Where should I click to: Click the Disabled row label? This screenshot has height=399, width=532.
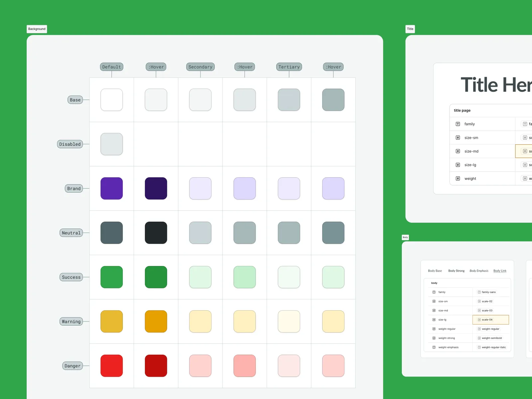click(70, 144)
